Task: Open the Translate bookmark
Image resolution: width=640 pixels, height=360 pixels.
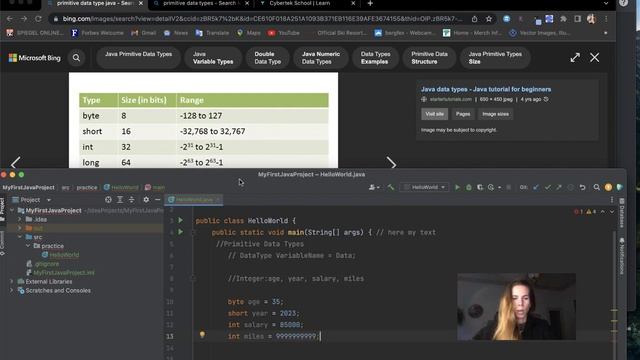Action: 212,33
